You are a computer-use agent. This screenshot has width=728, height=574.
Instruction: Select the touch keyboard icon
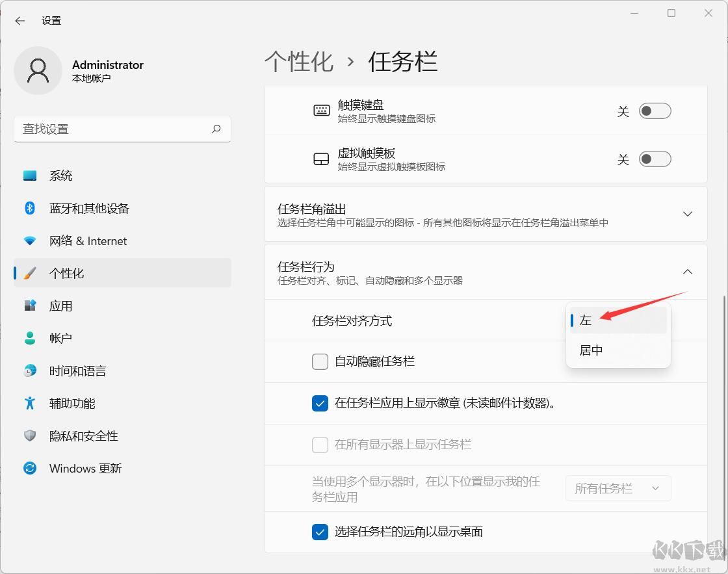[321, 110]
